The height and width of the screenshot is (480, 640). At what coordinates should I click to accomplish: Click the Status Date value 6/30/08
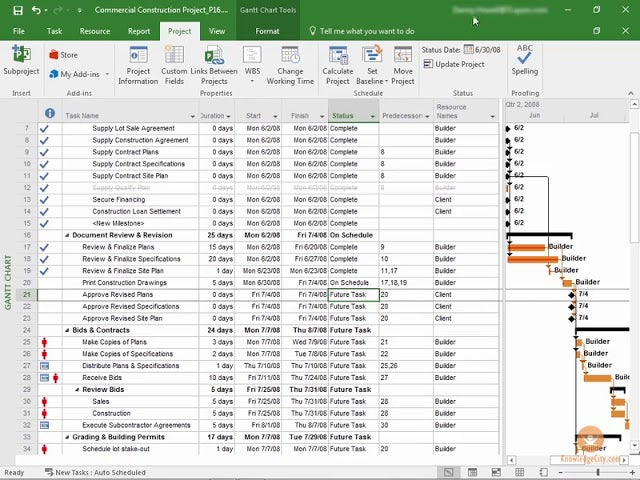pyautogui.click(x=488, y=50)
